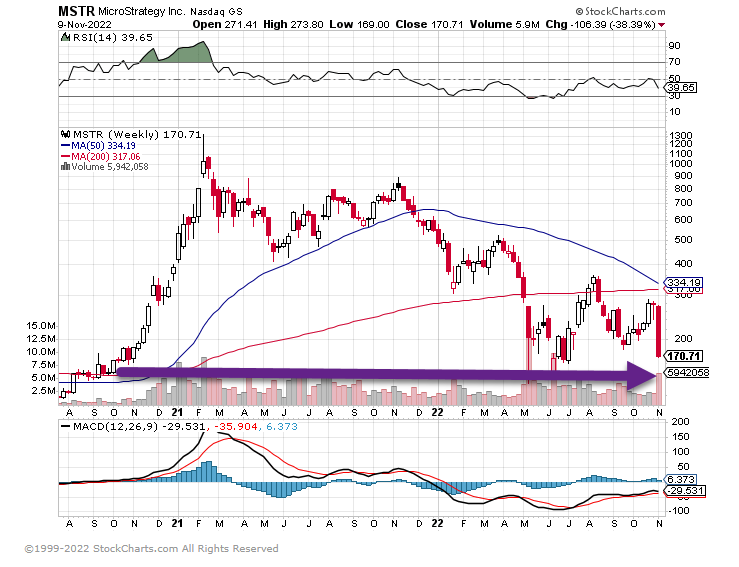Click the MACD(12,26,9) -29.531 legend
Screen dimensions: 739x567
[133, 427]
